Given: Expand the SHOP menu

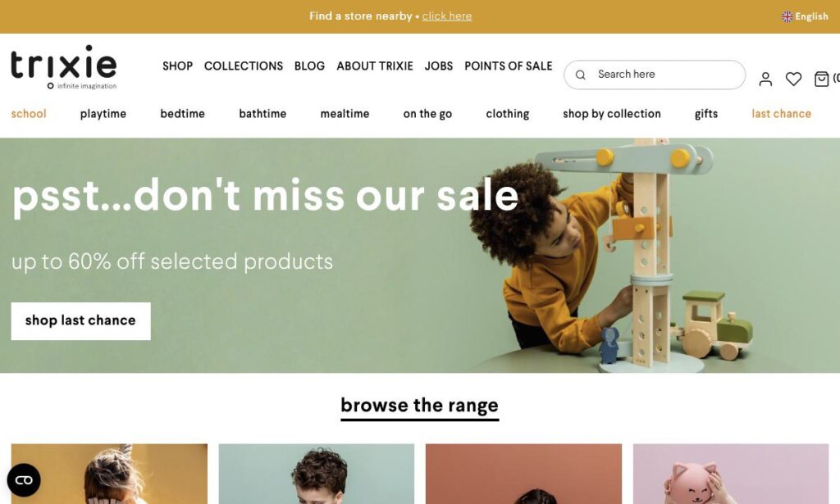Looking at the screenshot, I should [177, 66].
